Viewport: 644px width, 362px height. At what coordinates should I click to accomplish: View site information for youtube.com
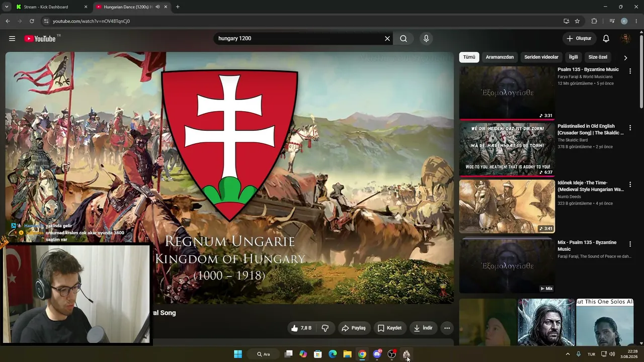(46, 21)
